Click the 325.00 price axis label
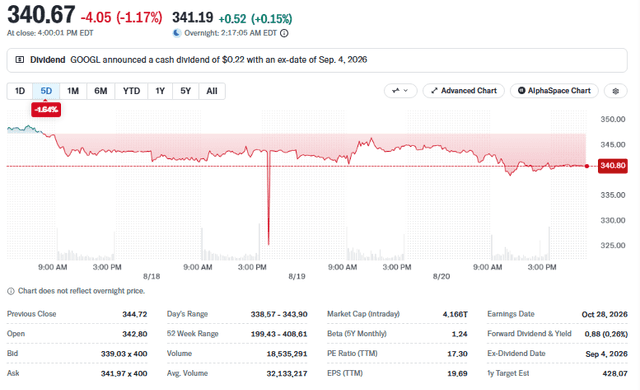640x390 pixels. tap(613, 246)
